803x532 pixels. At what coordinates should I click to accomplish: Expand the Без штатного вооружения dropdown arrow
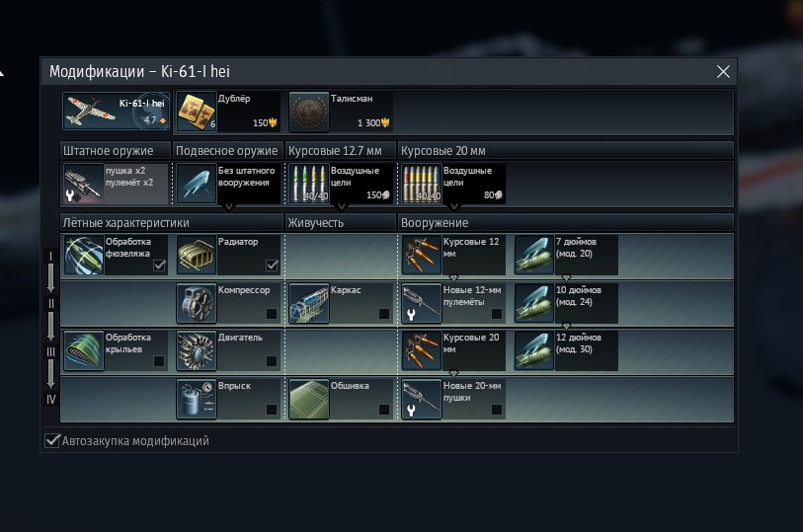coord(229,206)
